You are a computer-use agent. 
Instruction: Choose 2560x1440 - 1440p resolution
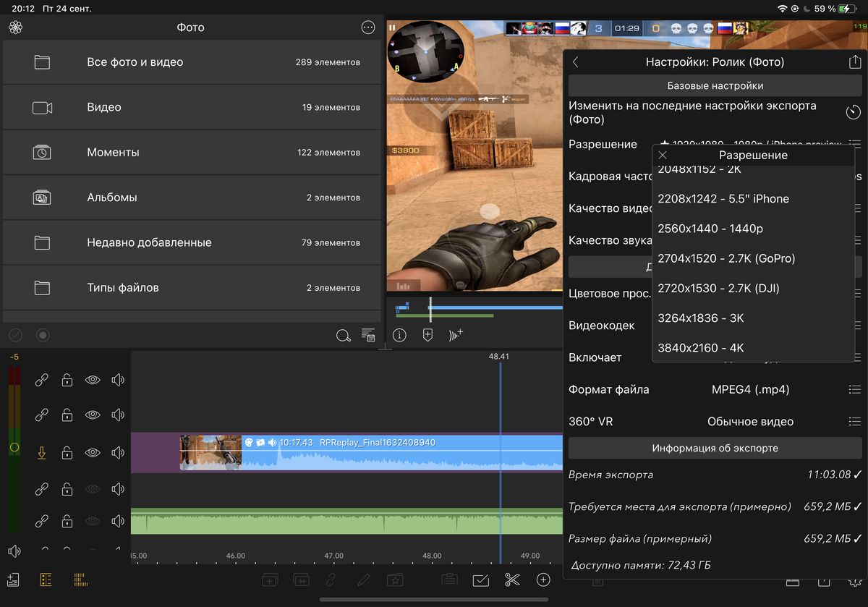tap(753, 229)
